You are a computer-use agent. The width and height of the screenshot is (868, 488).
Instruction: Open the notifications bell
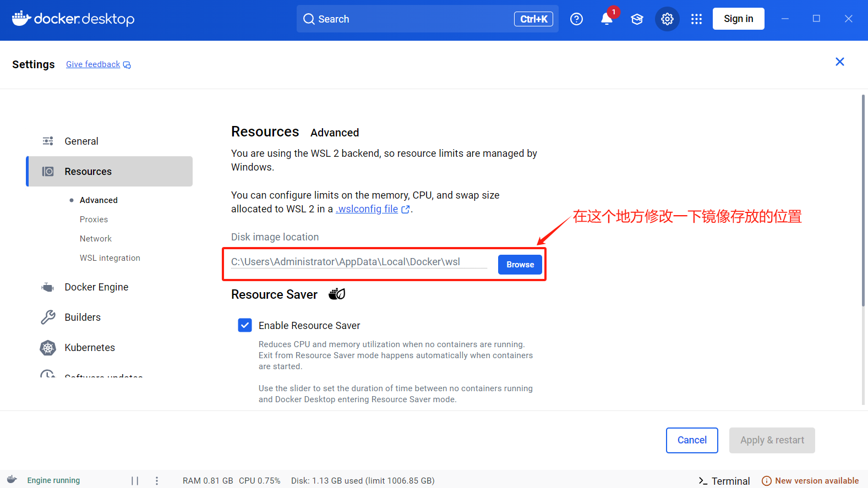point(607,19)
